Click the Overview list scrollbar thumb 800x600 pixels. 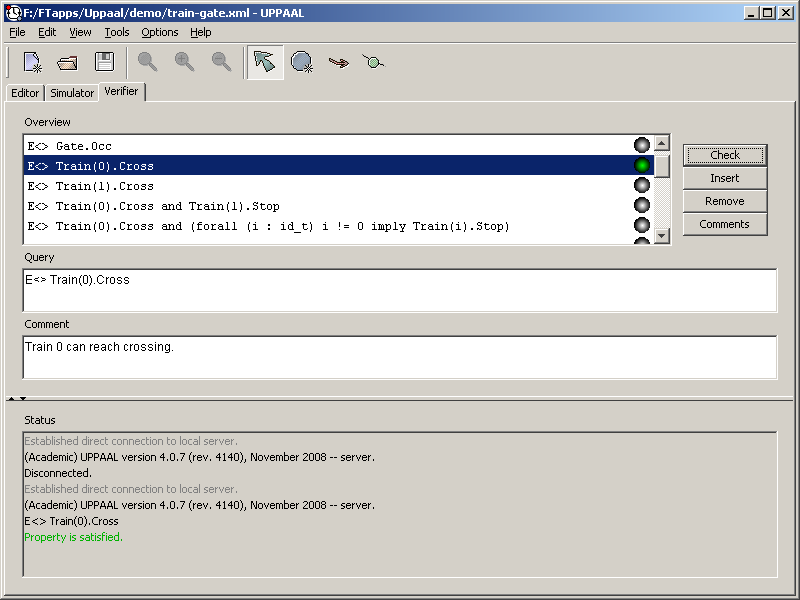(662, 164)
